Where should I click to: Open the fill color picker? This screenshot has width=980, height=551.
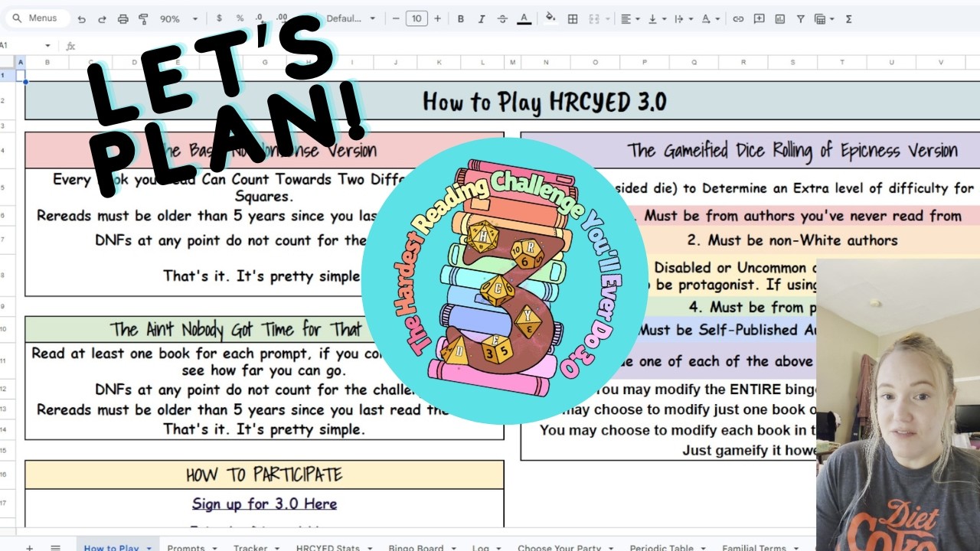pyautogui.click(x=550, y=18)
